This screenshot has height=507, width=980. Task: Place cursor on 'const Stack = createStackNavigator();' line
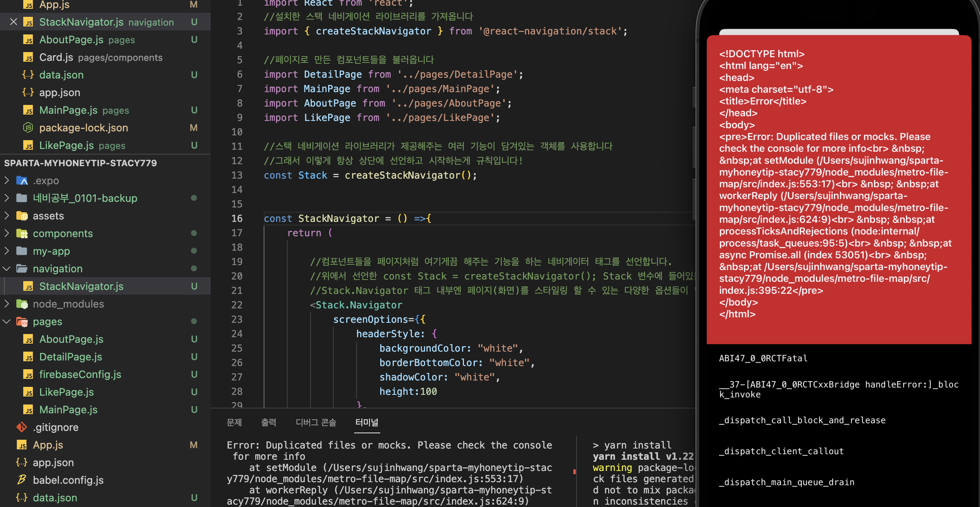click(x=370, y=175)
